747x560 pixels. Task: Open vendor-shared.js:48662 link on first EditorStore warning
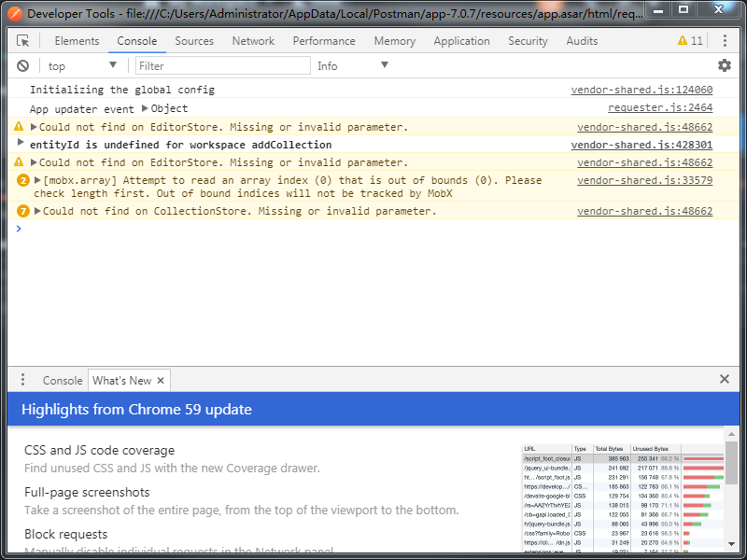[x=644, y=127]
